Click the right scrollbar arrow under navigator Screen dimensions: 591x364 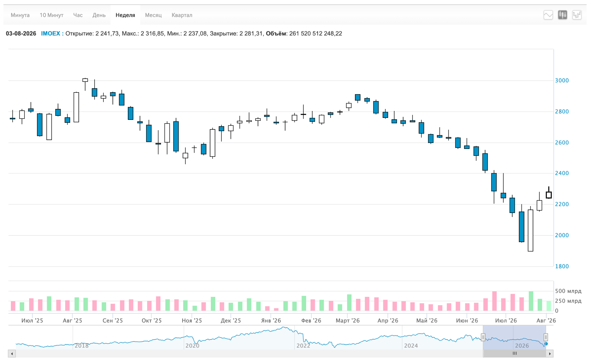550,353
